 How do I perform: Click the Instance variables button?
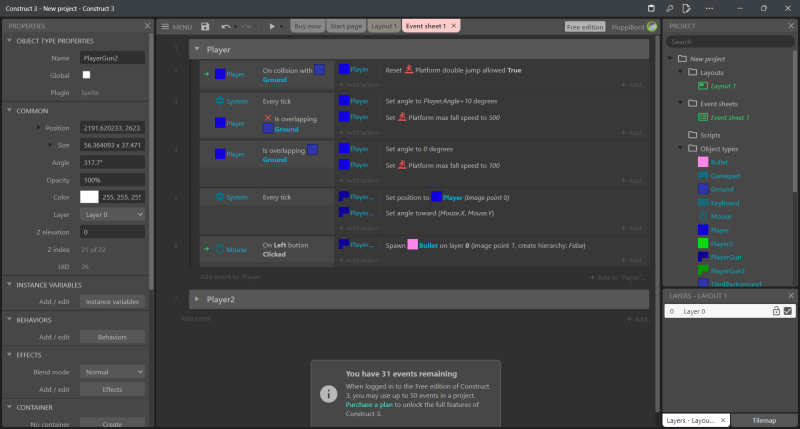112,302
